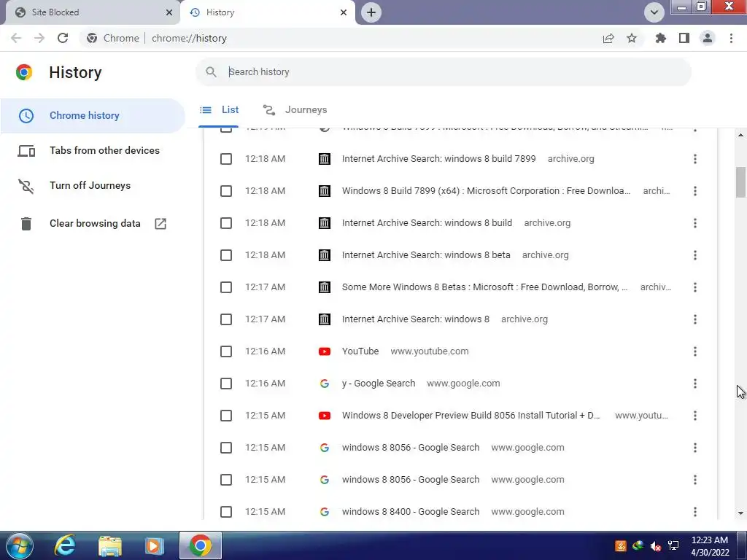Open the Windows Start menu
The image size is (747, 560).
20,545
